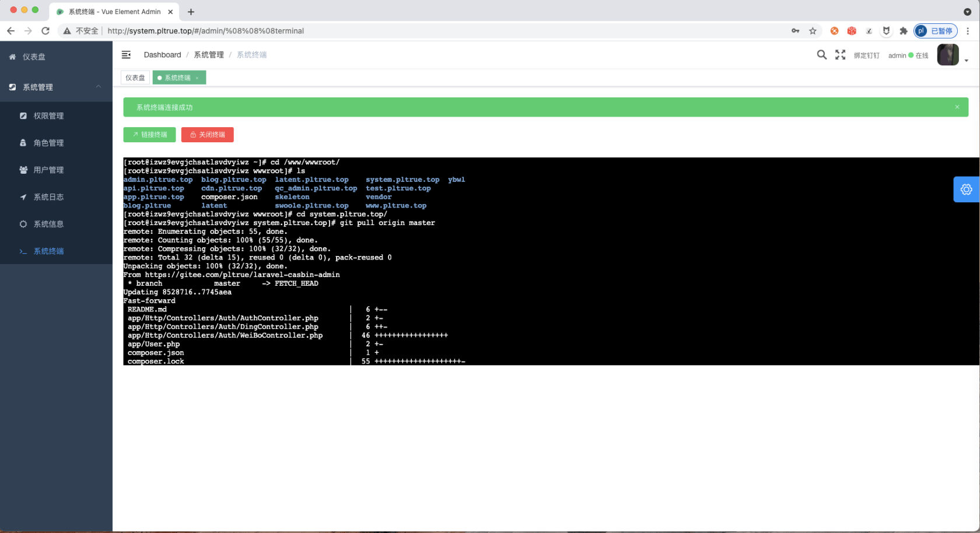The width and height of the screenshot is (980, 533).
Task: Open the search icon in the header
Action: pos(821,54)
